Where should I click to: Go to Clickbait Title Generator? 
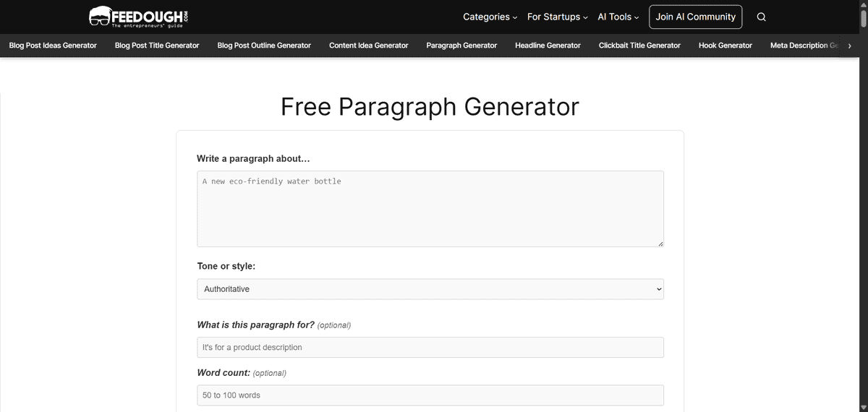639,46
